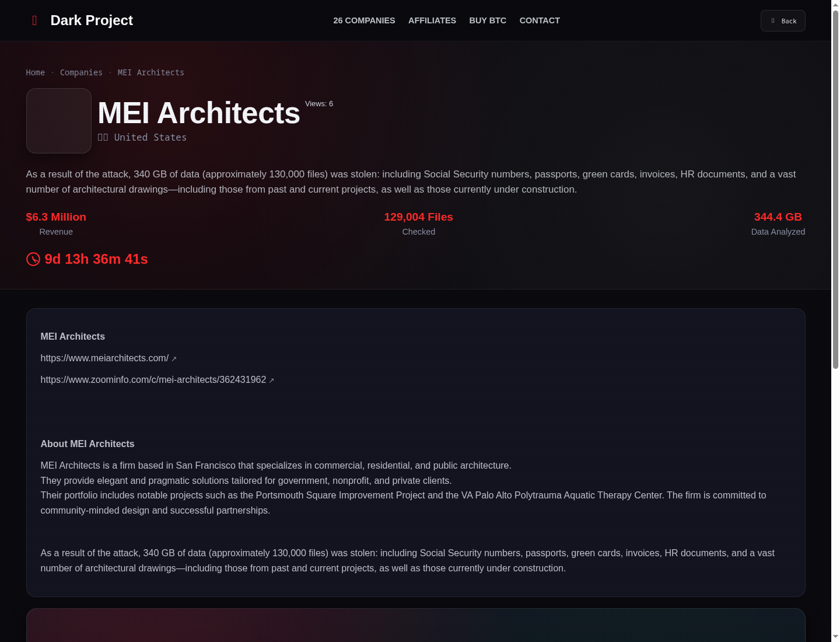
Task: Click the Back button
Action: (783, 21)
